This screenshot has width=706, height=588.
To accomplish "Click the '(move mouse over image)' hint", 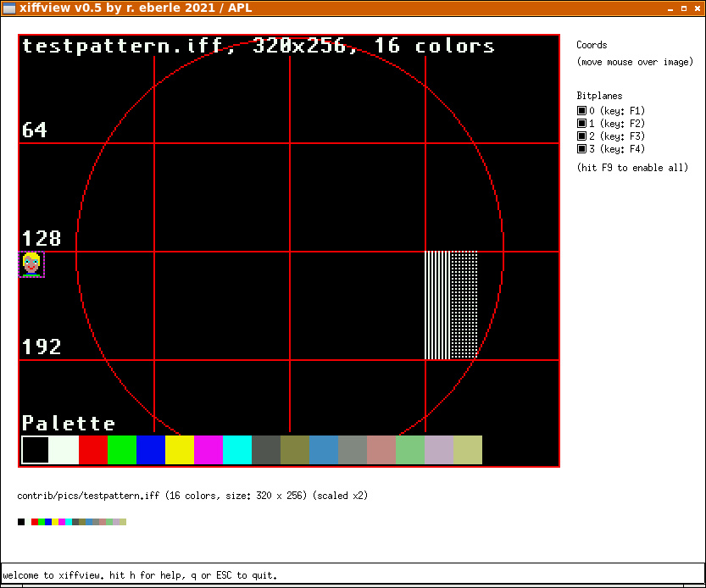I will pos(635,62).
